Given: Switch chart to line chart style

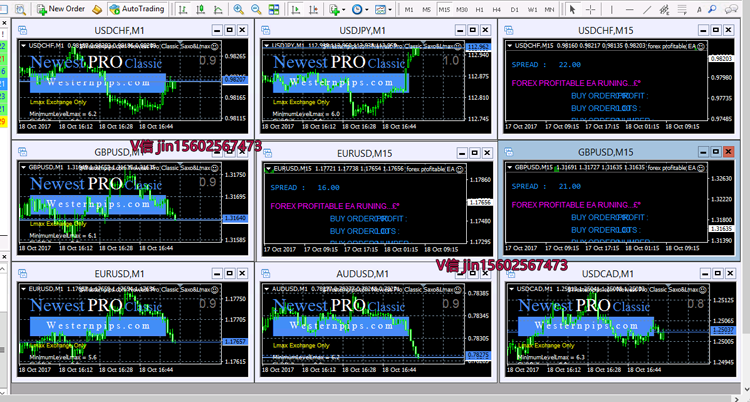Looking at the screenshot, I should point(218,9).
